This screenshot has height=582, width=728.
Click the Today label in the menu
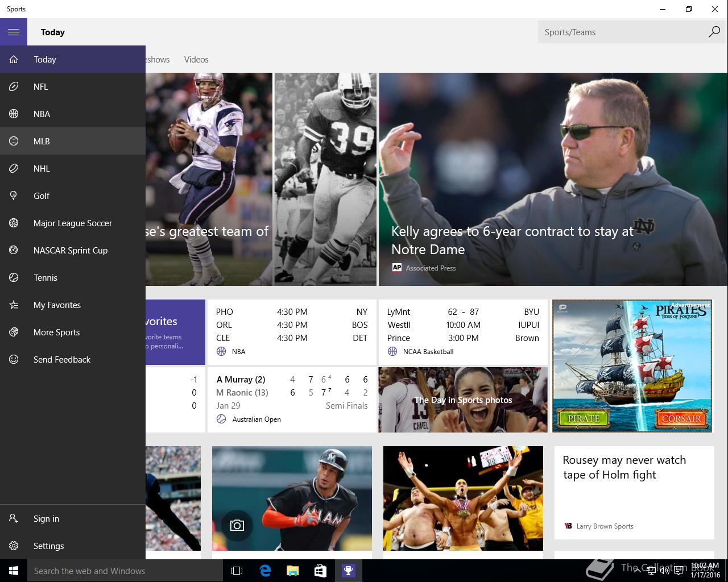(45, 59)
